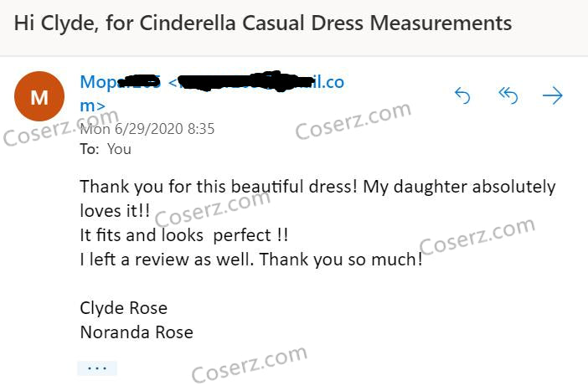Click the orange M sender avatar
This screenshot has width=588, height=391.
(x=39, y=96)
